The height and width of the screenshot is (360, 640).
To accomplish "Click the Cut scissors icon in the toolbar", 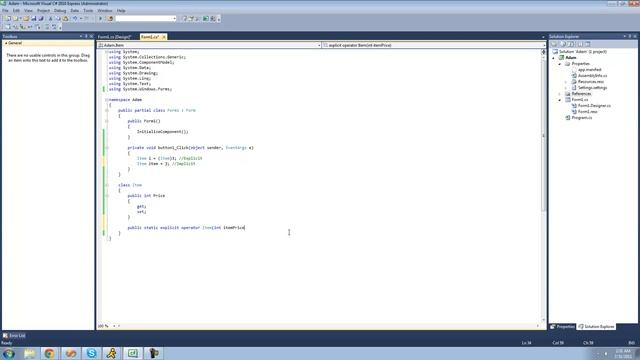I will 51,18.
